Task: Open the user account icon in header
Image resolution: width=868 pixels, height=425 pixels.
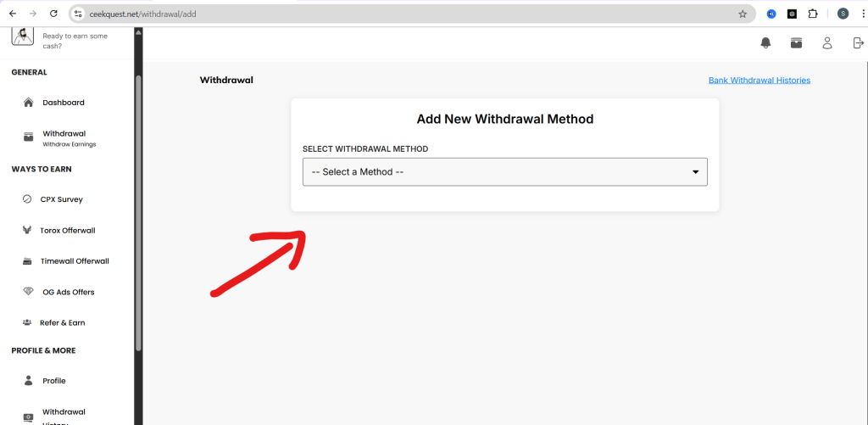Action: (x=827, y=43)
